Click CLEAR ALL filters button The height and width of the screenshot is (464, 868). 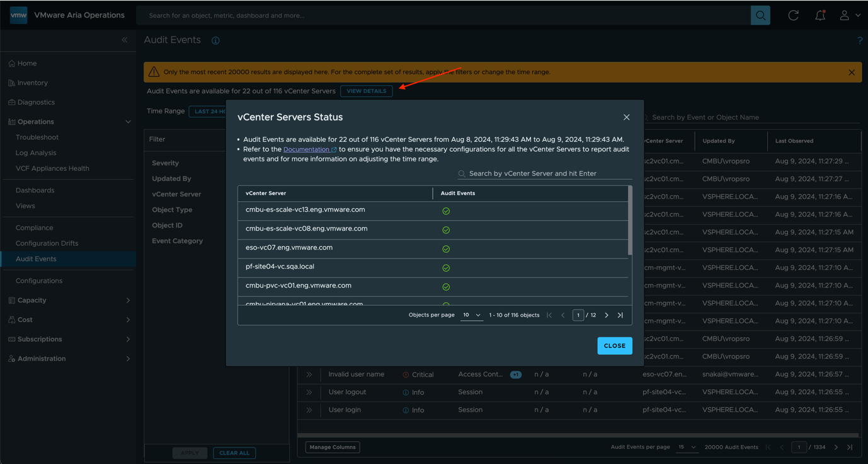pyautogui.click(x=234, y=453)
